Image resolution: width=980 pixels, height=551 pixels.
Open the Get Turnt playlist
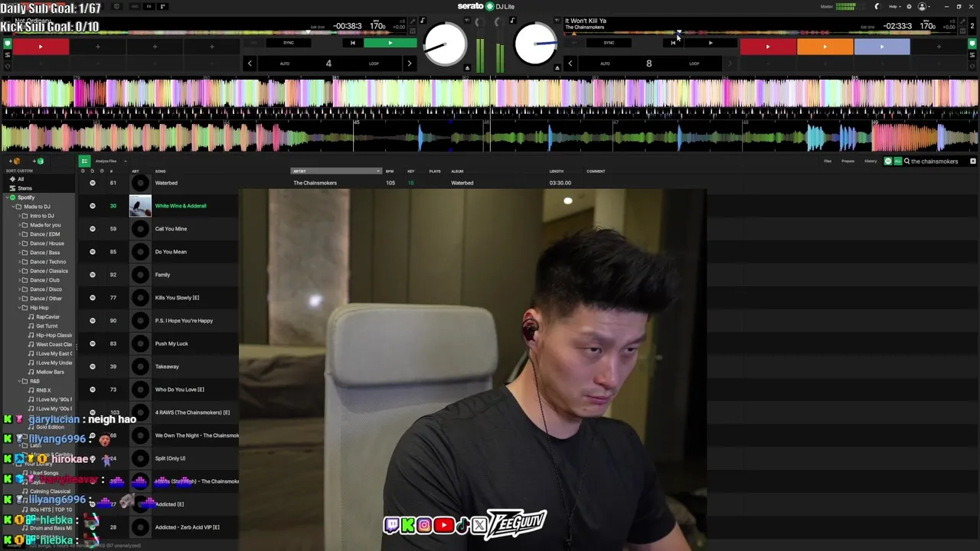[x=47, y=326]
